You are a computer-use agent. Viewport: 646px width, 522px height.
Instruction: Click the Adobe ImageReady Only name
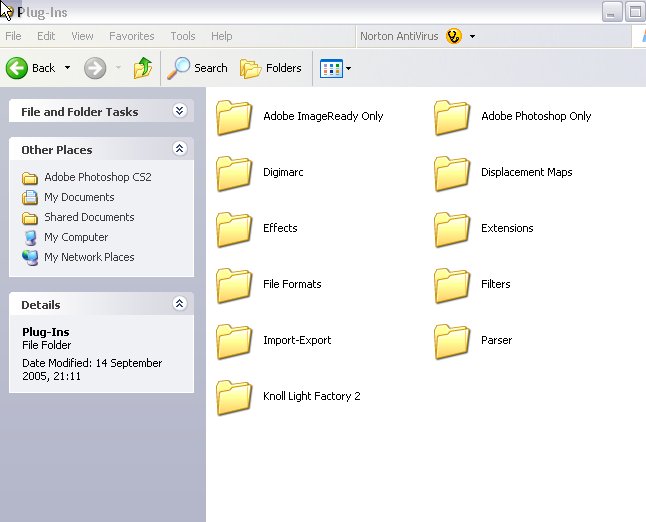pos(323,116)
